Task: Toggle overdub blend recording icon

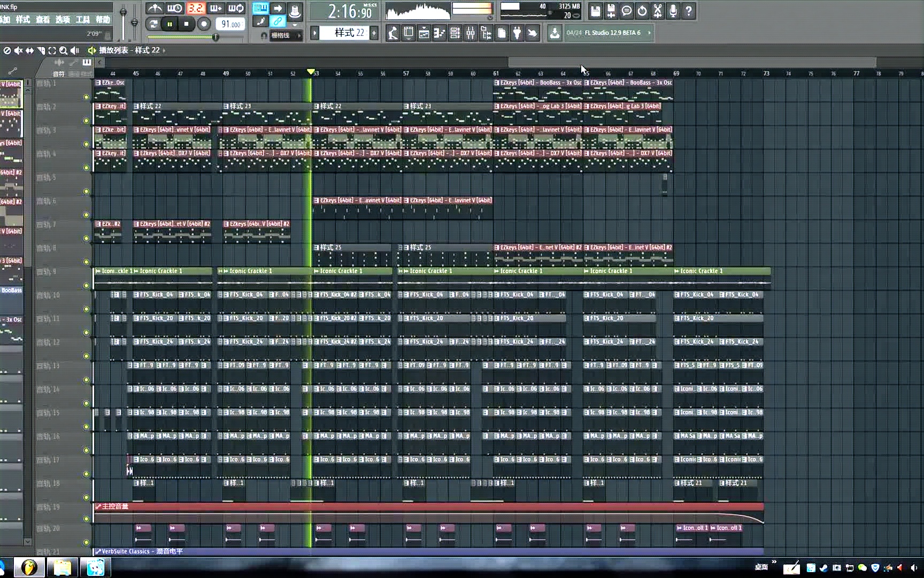Action: tap(215, 9)
